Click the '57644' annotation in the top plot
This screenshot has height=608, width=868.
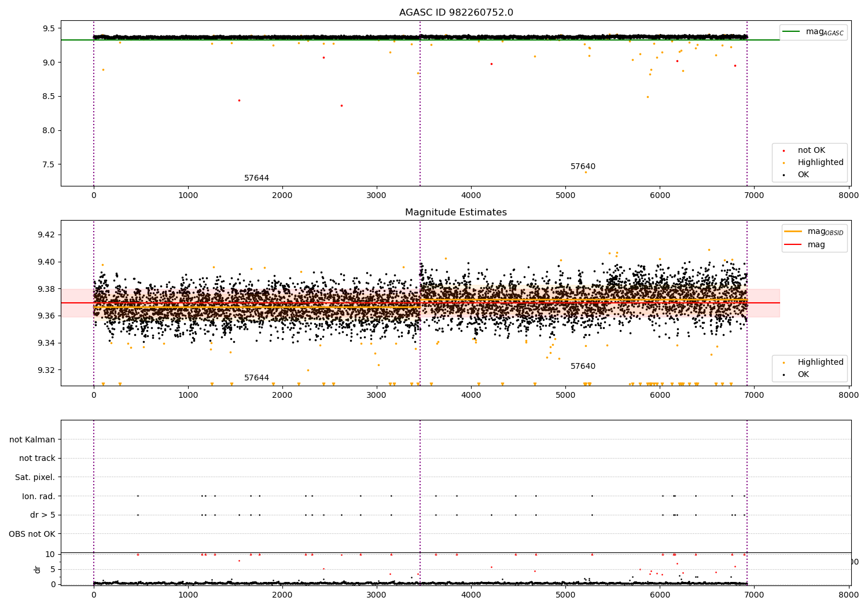click(256, 178)
